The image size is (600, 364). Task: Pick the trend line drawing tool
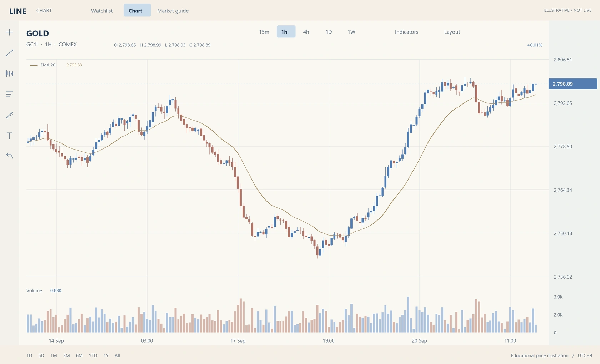tap(9, 53)
